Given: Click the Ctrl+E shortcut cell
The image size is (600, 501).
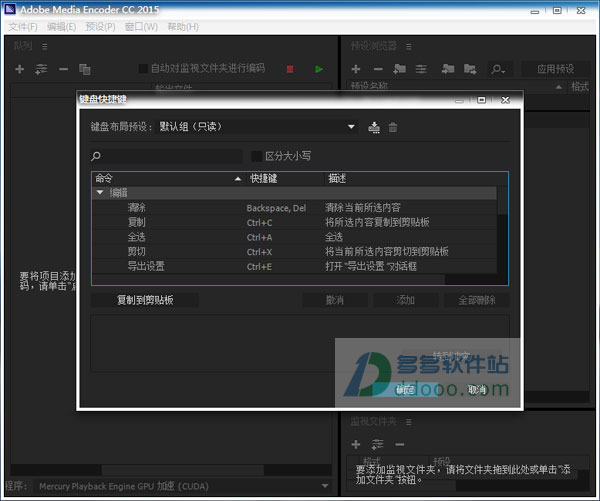Looking at the screenshot, I should point(259,266).
